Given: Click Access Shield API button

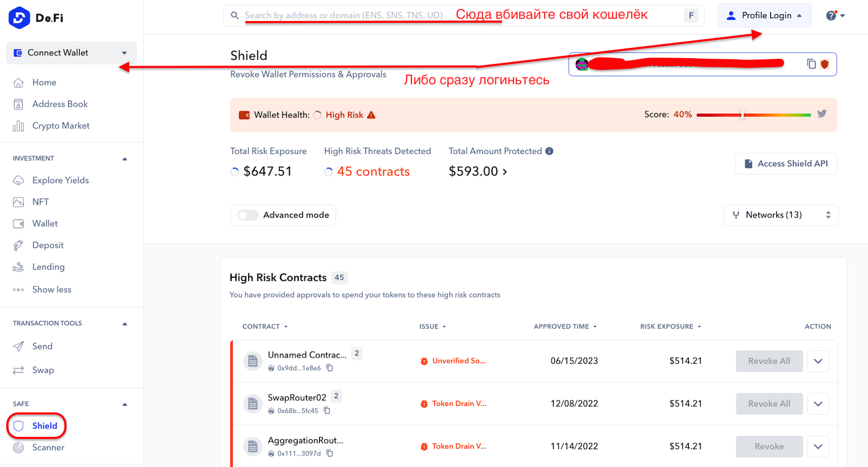Looking at the screenshot, I should click(x=786, y=164).
